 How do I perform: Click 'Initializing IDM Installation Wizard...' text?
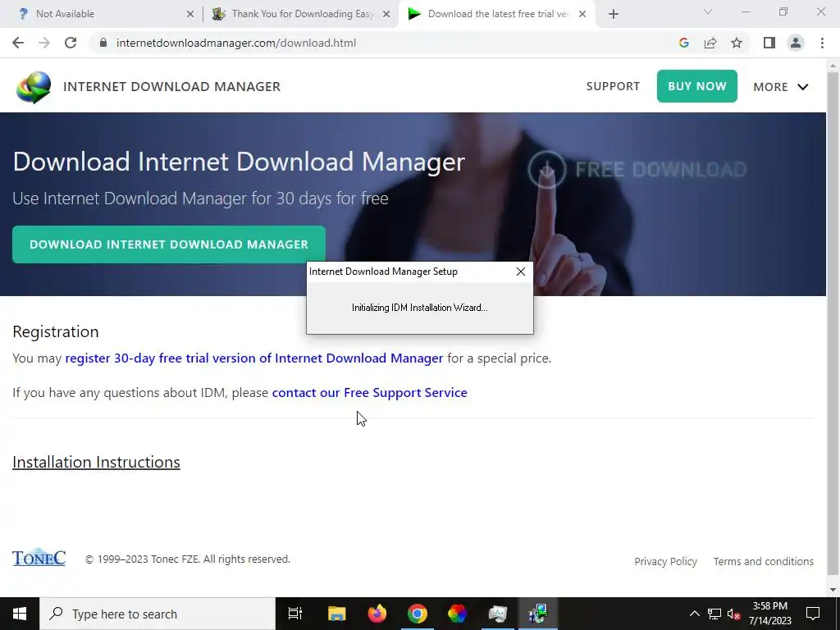(419, 308)
